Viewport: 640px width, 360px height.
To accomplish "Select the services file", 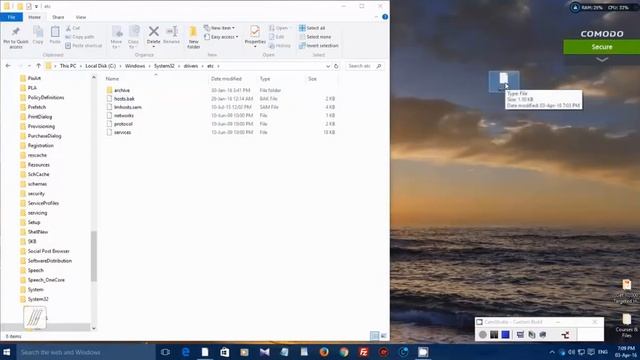I will click(122, 132).
